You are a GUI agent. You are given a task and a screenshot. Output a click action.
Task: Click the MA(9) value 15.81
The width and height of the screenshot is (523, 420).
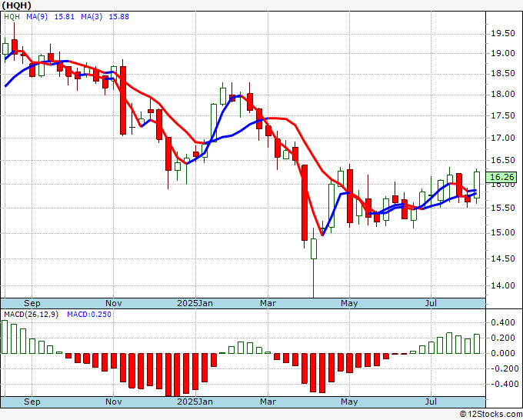64,17
